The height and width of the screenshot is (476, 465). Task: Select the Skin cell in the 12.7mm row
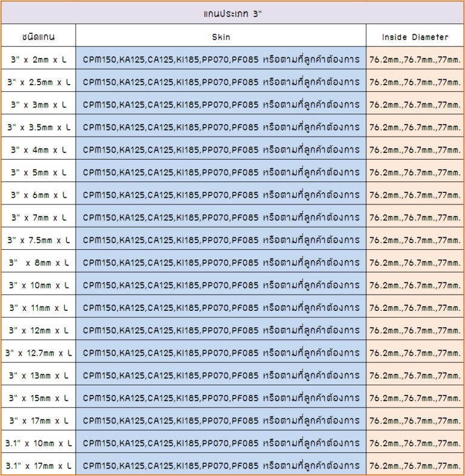221,351
